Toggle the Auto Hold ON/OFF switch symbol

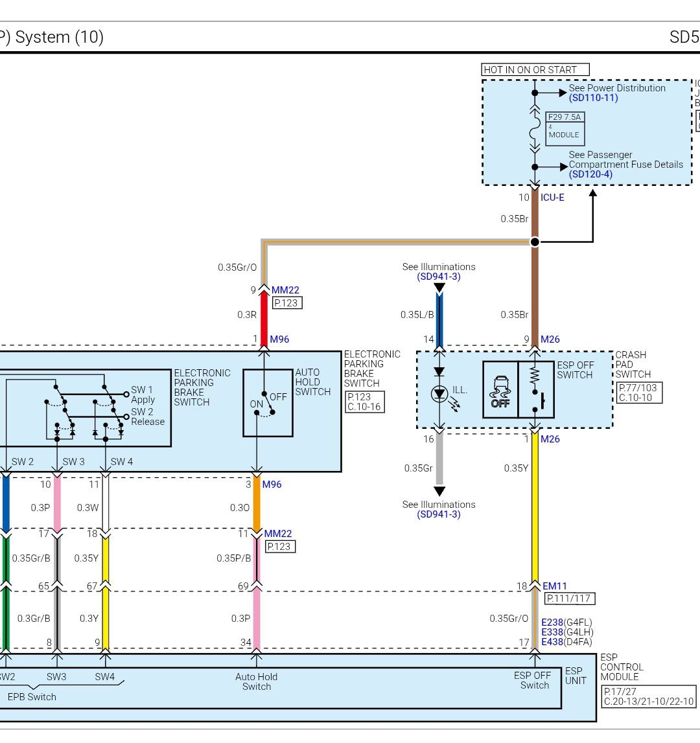pyautogui.click(x=267, y=403)
